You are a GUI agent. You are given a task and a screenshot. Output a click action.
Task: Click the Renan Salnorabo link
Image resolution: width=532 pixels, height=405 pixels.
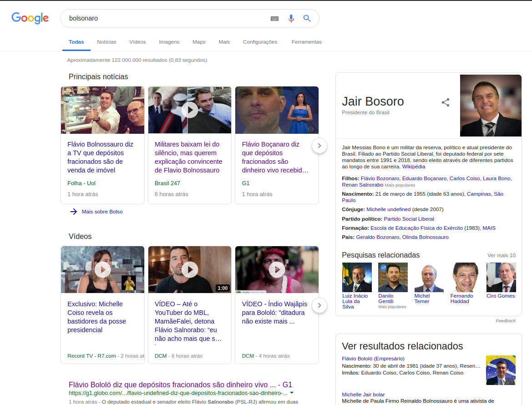pyautogui.click(x=362, y=185)
